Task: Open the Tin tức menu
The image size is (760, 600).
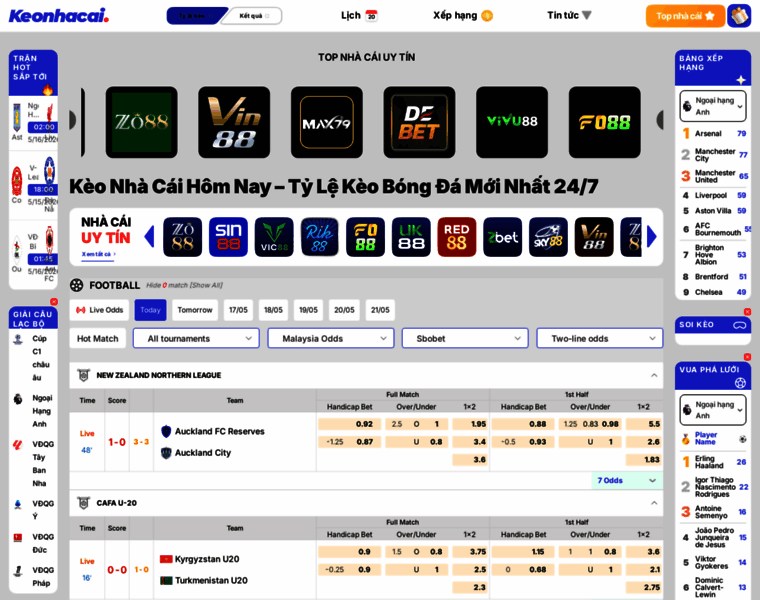Action: pyautogui.click(x=569, y=16)
